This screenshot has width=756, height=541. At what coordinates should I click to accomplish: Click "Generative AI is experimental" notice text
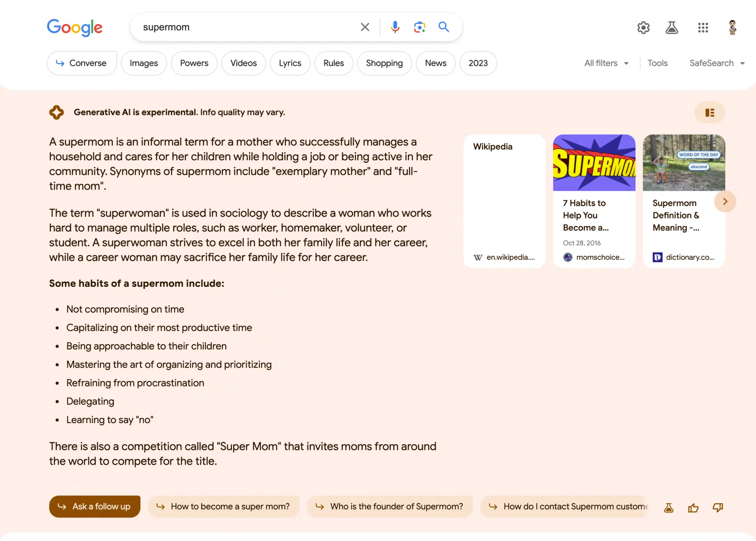point(136,112)
